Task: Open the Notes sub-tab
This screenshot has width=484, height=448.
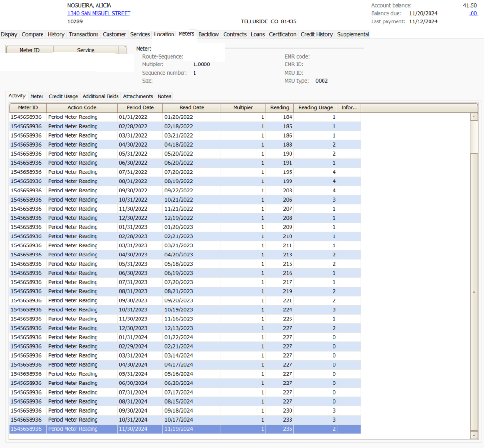Action: (164, 96)
